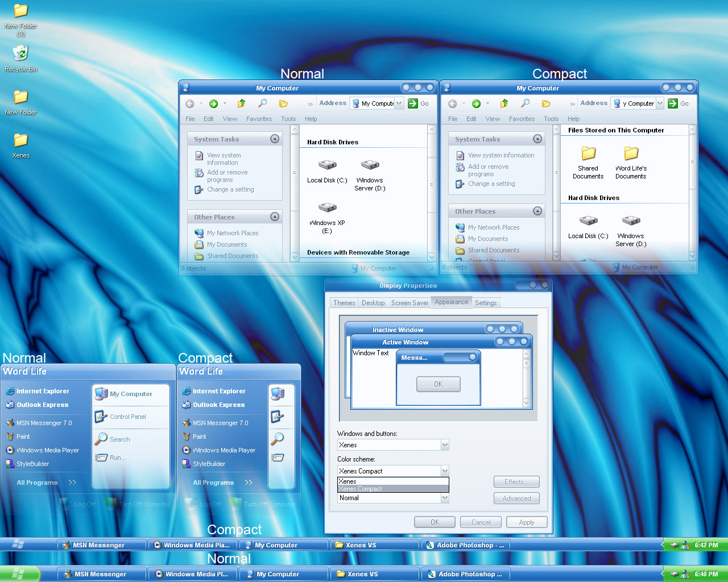Click Cancel in Display Properties
Screen dimensions: 728x582
point(481,522)
